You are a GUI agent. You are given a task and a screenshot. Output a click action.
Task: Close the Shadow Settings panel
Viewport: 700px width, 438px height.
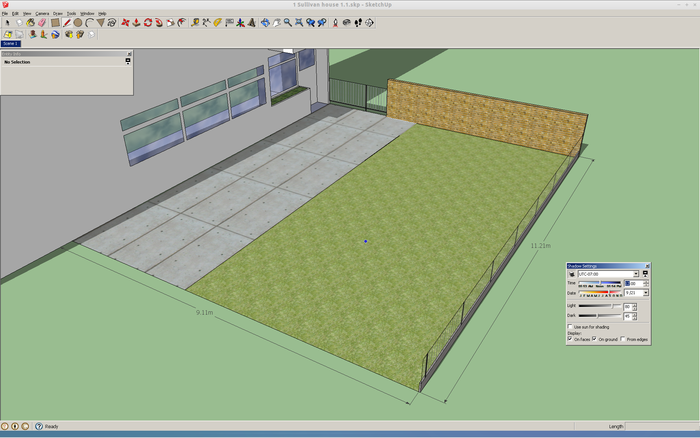[x=645, y=265]
